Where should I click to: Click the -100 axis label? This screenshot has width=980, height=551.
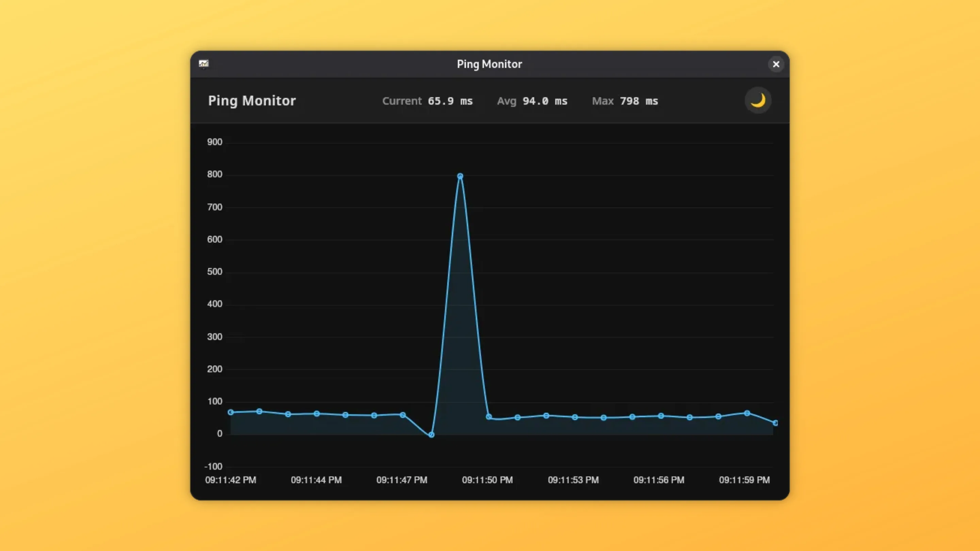(x=214, y=467)
